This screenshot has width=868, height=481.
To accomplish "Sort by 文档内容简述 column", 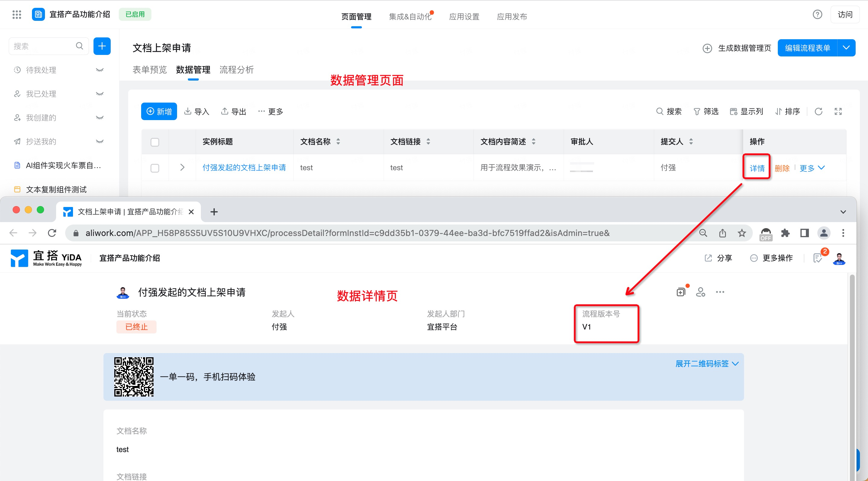I will pyautogui.click(x=534, y=142).
